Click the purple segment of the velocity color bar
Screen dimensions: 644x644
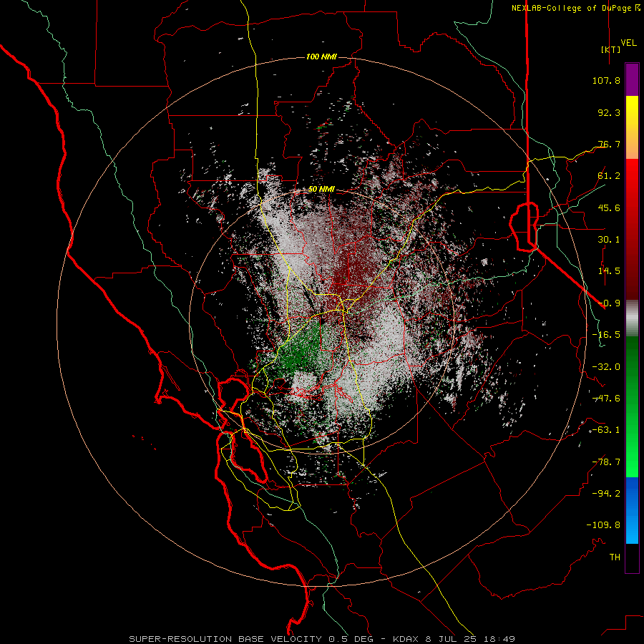pyautogui.click(x=632, y=79)
